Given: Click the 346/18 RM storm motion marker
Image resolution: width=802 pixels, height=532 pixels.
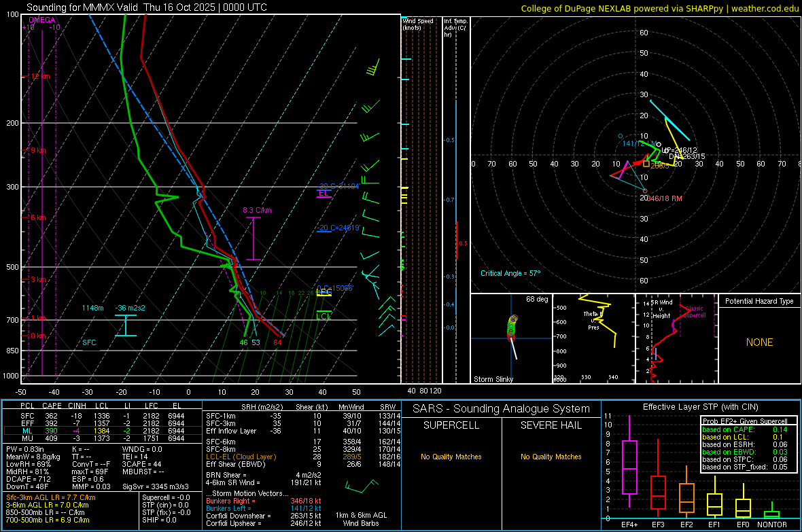Looking at the screenshot, I should 663,198.
